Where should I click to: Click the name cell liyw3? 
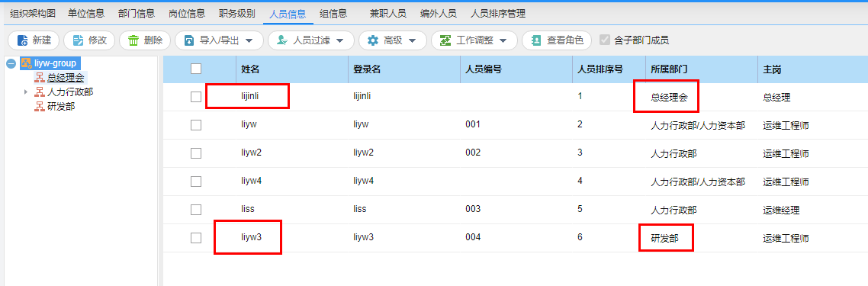251,237
